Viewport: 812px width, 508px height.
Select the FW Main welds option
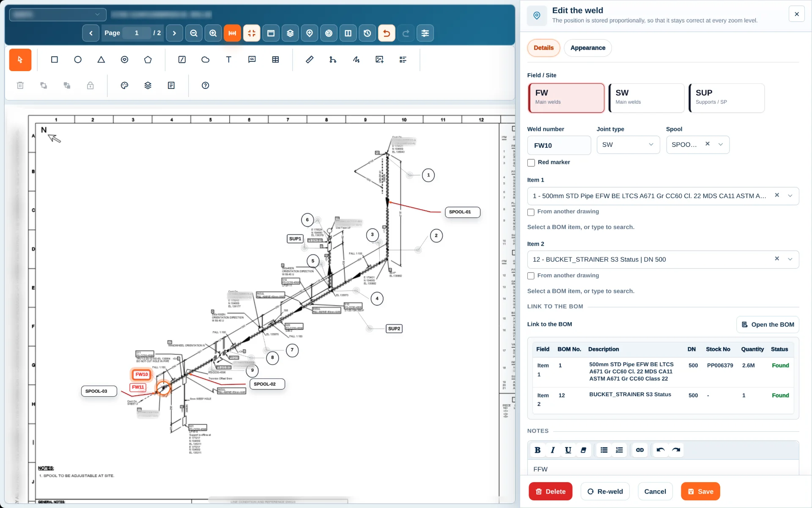[566, 98]
